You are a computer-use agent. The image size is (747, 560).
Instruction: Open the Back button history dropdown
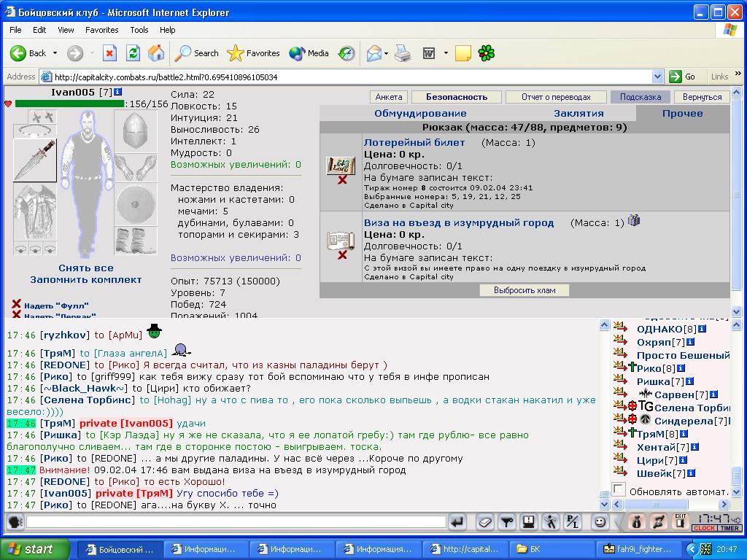click(55, 53)
